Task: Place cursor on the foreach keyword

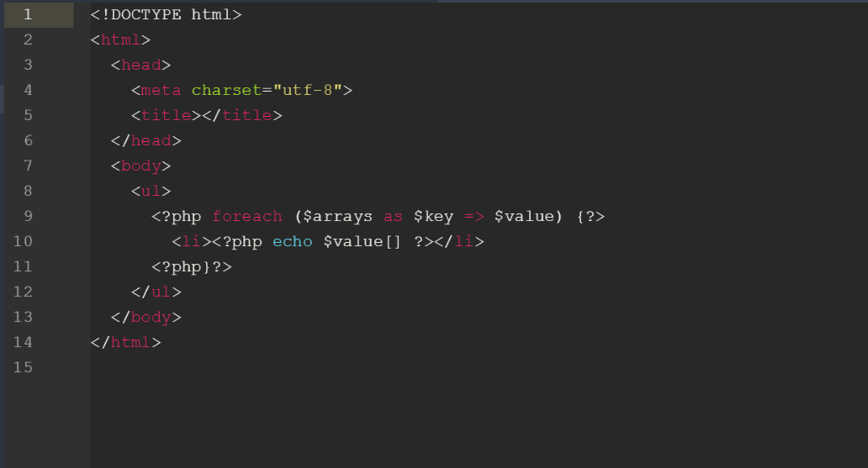Action: coord(247,216)
